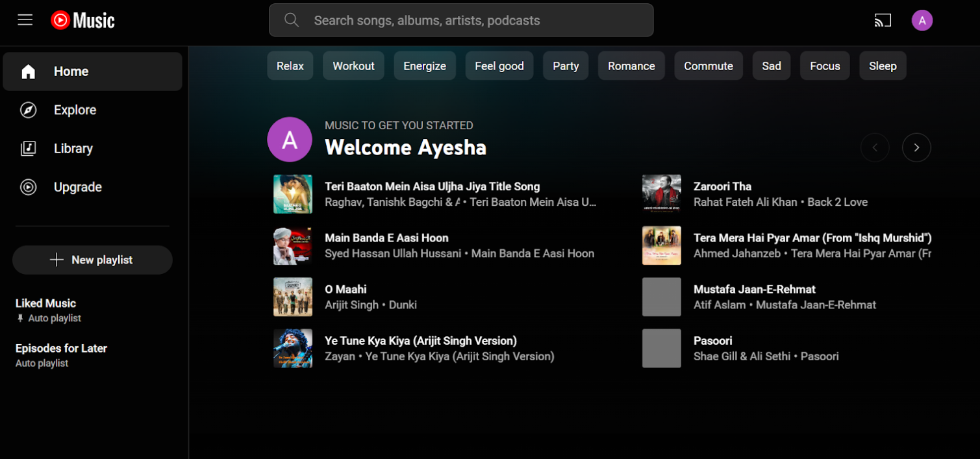The height and width of the screenshot is (459, 980).
Task: Open song title Main Banda E Aasi Hoon
Action: point(386,238)
